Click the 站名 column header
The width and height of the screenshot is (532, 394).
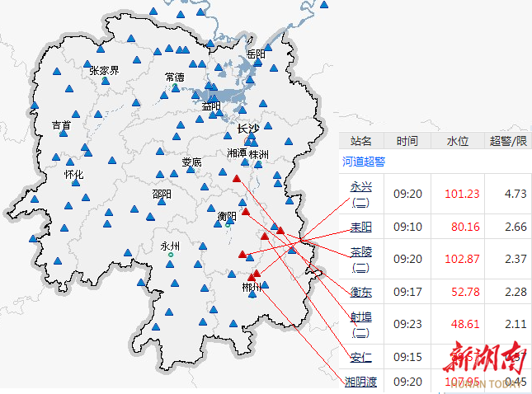click(361, 142)
